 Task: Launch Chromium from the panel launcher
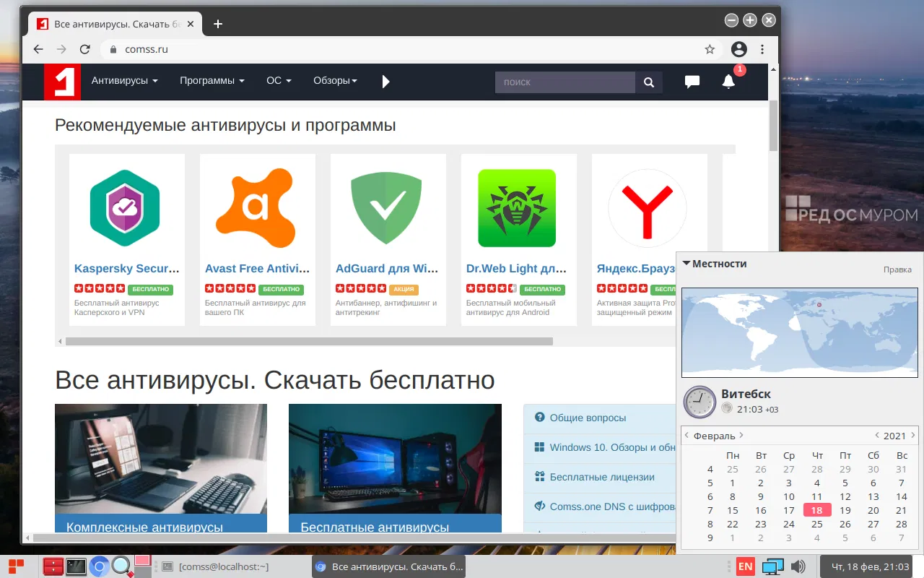tap(99, 566)
